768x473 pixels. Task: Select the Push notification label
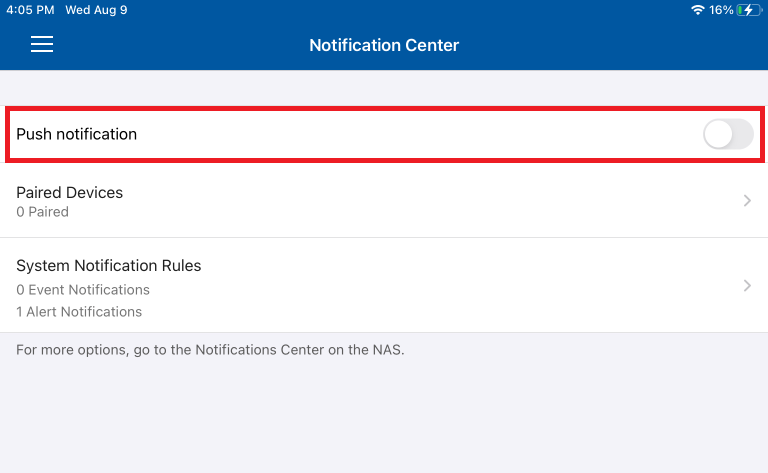tap(76, 134)
